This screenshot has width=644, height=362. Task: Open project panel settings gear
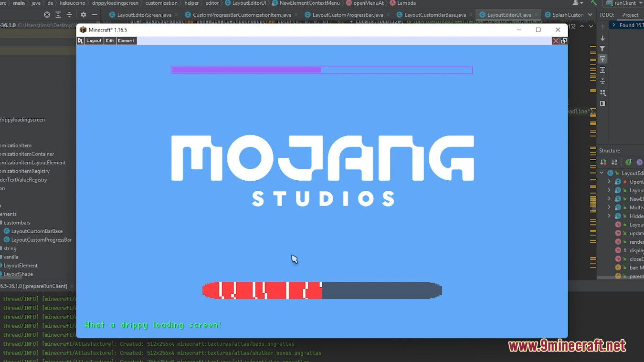(x=84, y=15)
